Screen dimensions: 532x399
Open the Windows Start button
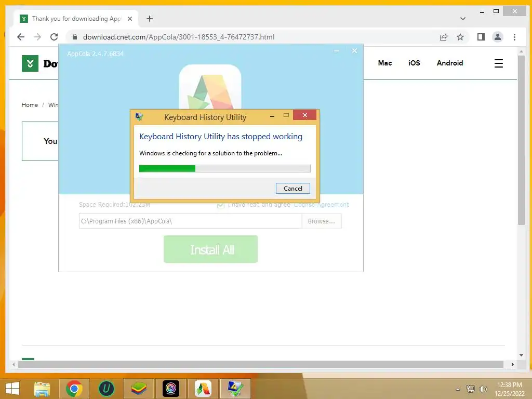(x=12, y=389)
